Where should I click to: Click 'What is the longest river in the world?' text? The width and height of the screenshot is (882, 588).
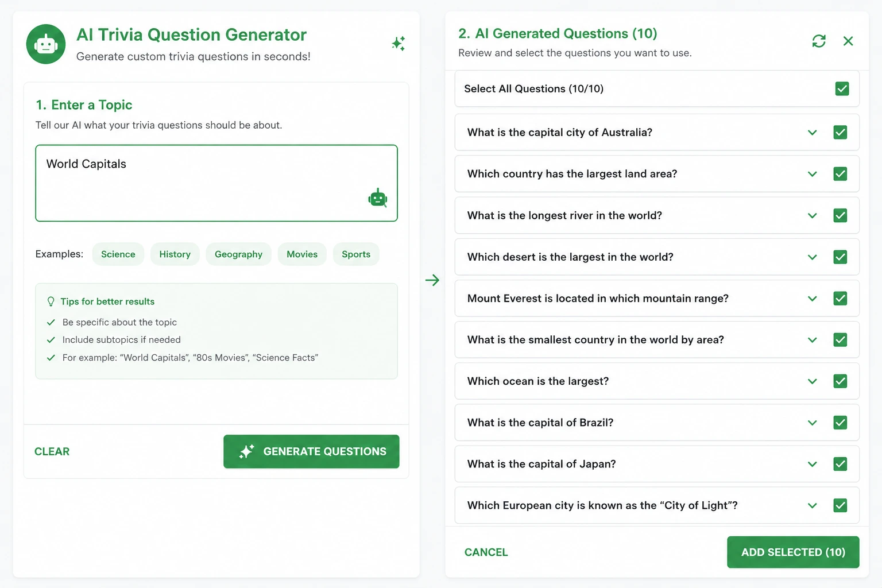(x=564, y=215)
